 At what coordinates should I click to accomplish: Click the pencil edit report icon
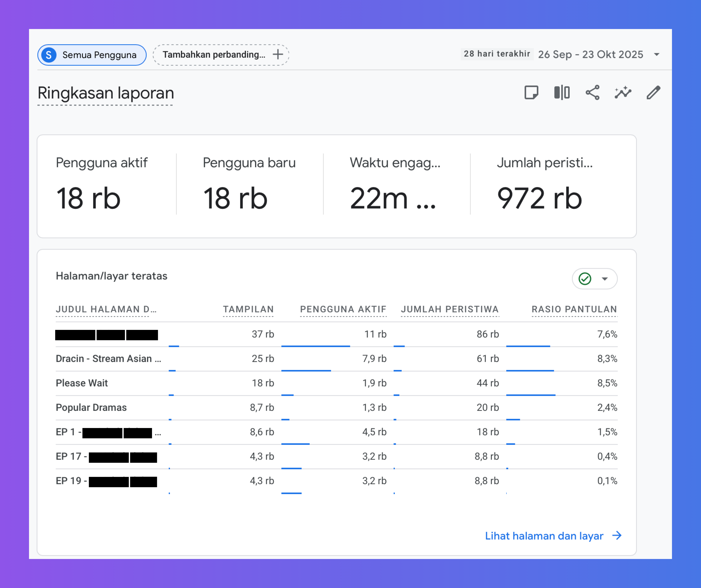(x=653, y=92)
